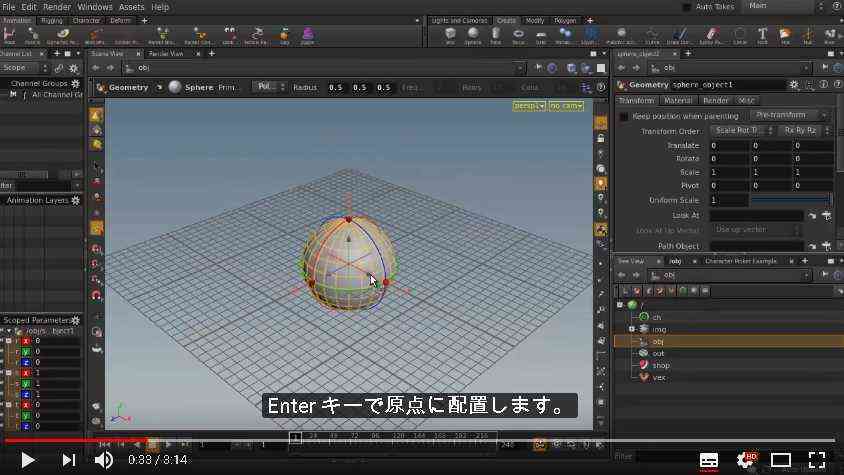
Task: Switch to the Deform shelf tab
Action: [x=121, y=20]
